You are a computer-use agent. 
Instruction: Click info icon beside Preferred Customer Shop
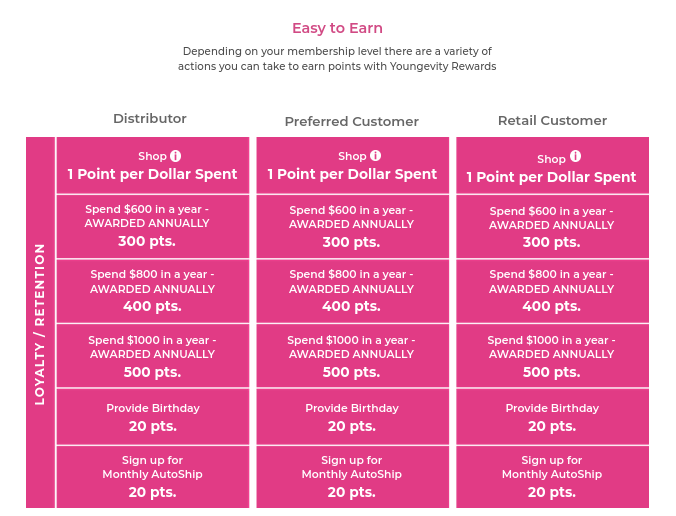tap(376, 155)
